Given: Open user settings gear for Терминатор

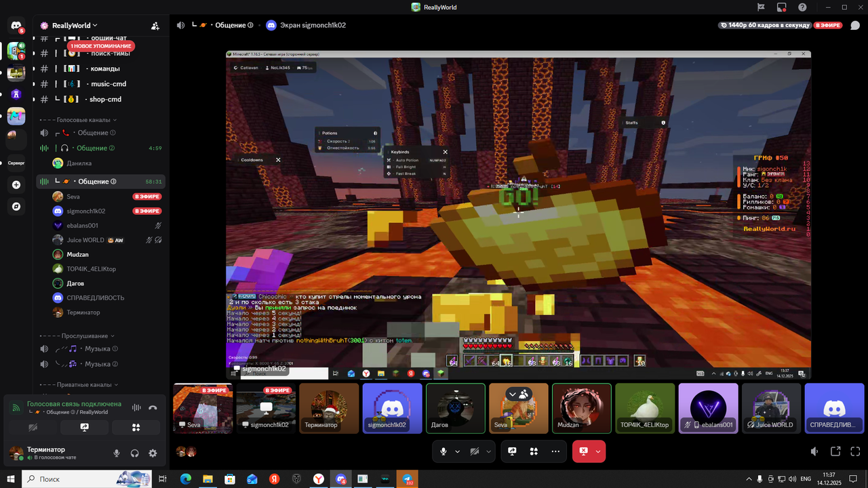Looking at the screenshot, I should 153,453.
